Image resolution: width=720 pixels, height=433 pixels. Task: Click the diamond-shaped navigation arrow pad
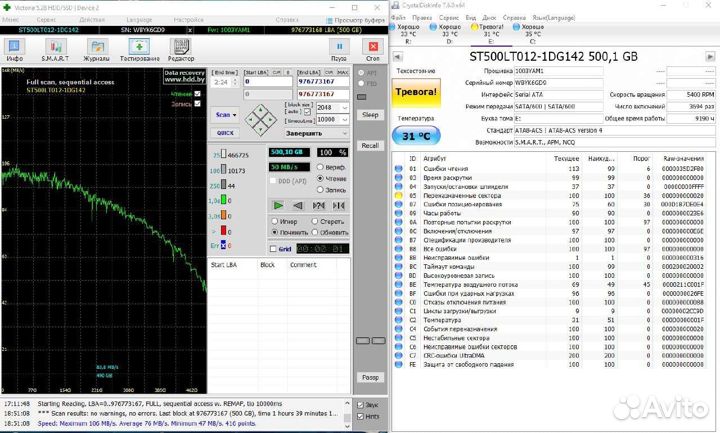pyautogui.click(x=260, y=120)
